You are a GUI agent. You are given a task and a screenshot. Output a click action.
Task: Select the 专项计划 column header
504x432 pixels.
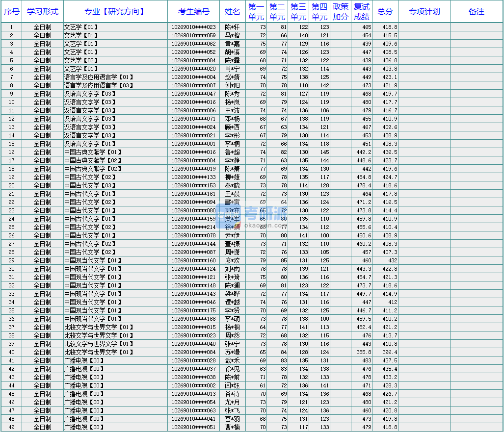[424, 11]
